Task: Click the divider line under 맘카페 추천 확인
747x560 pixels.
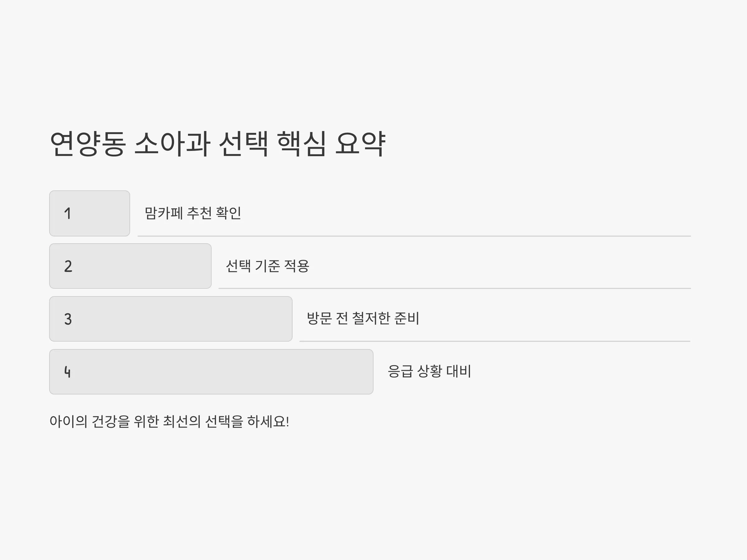Action: 414,236
